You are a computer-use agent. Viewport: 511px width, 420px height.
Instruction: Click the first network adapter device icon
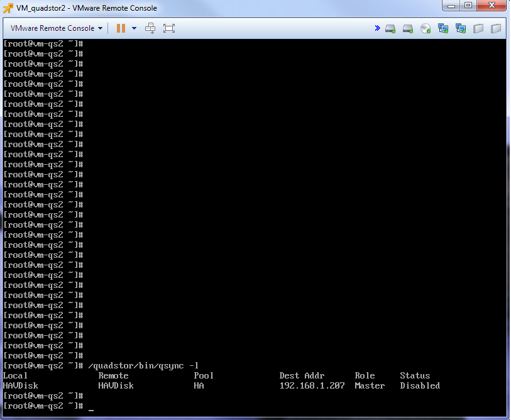443,29
